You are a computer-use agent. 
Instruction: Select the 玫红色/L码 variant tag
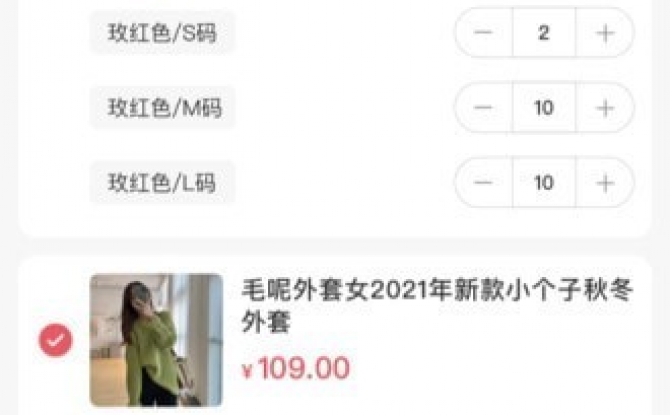[162, 183]
